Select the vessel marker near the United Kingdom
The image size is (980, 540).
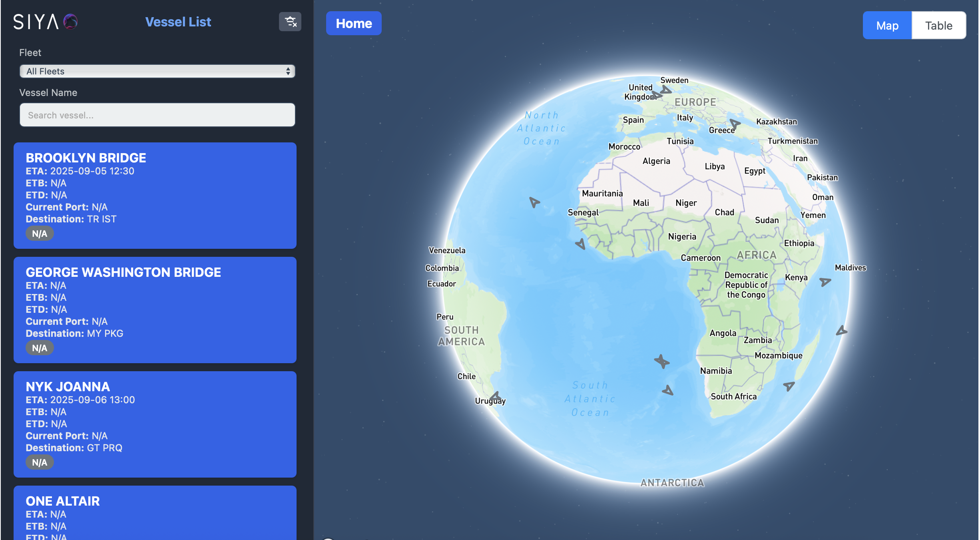tap(657, 95)
